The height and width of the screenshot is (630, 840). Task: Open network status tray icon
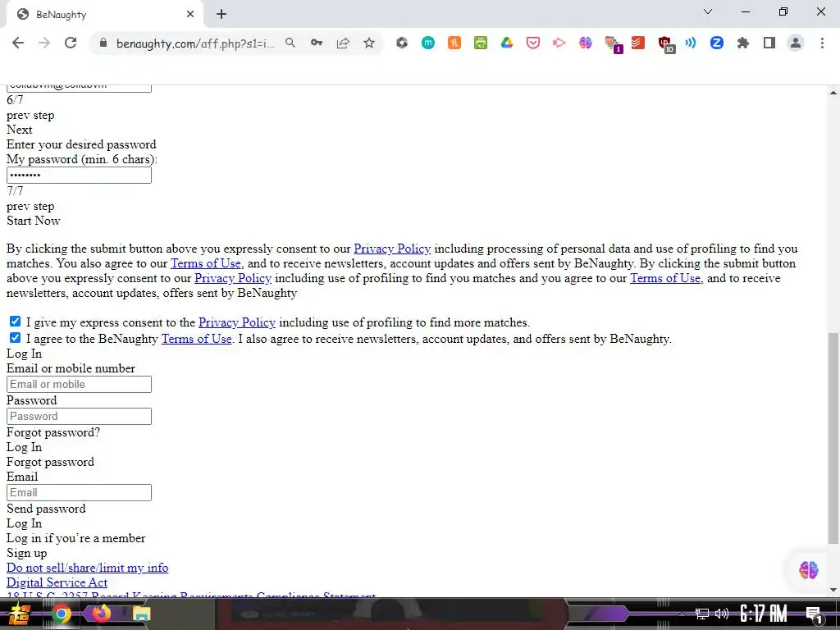(x=702, y=614)
